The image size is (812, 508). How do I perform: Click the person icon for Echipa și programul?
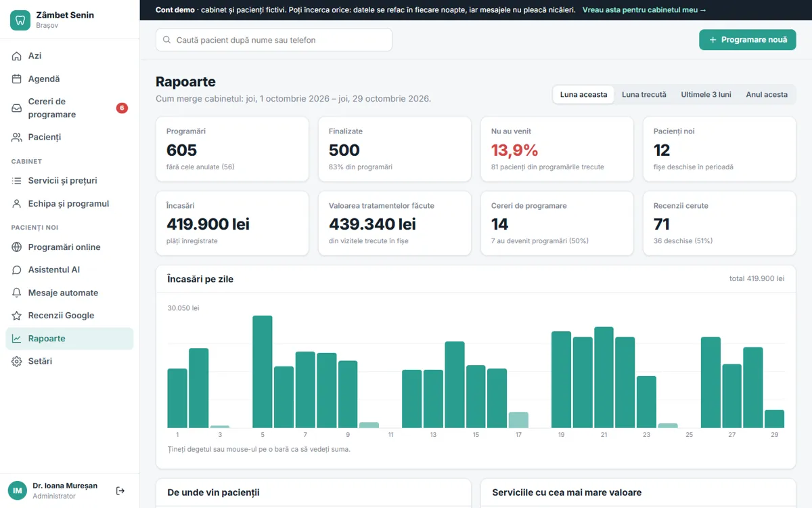[x=17, y=204]
